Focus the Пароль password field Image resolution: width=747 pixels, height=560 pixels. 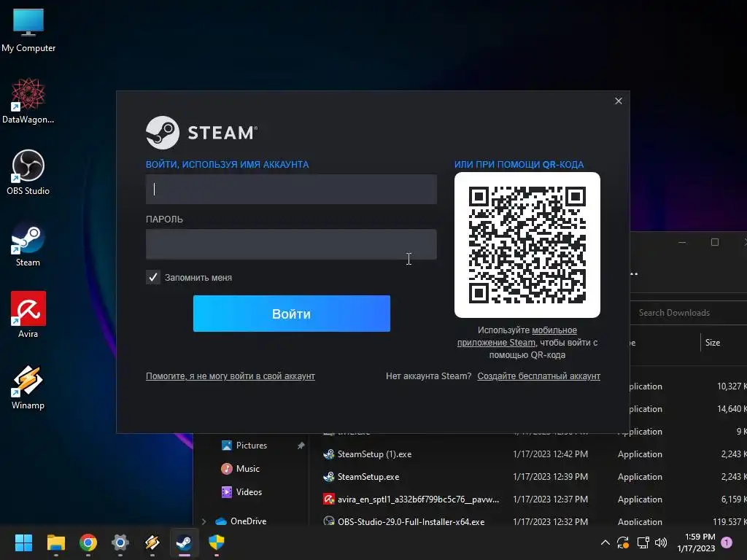[291, 244]
